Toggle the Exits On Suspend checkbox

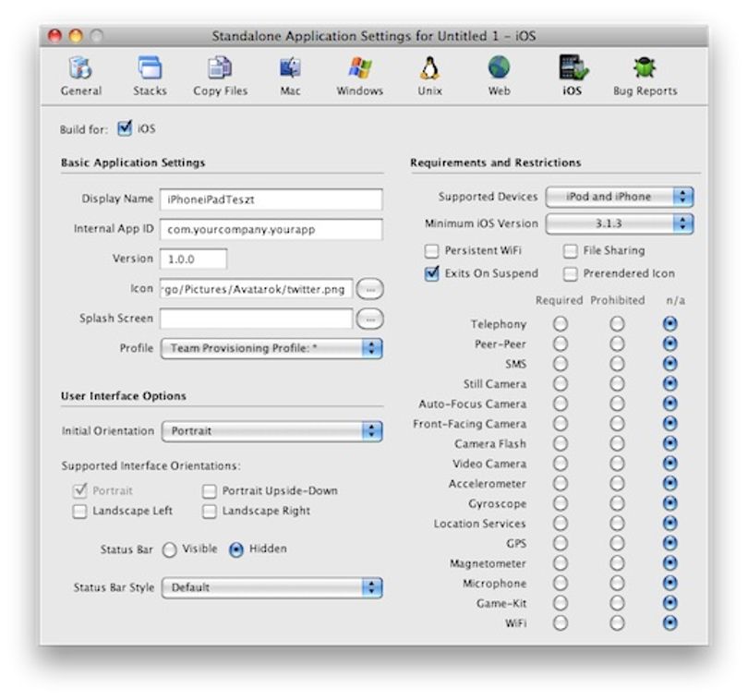click(x=431, y=273)
